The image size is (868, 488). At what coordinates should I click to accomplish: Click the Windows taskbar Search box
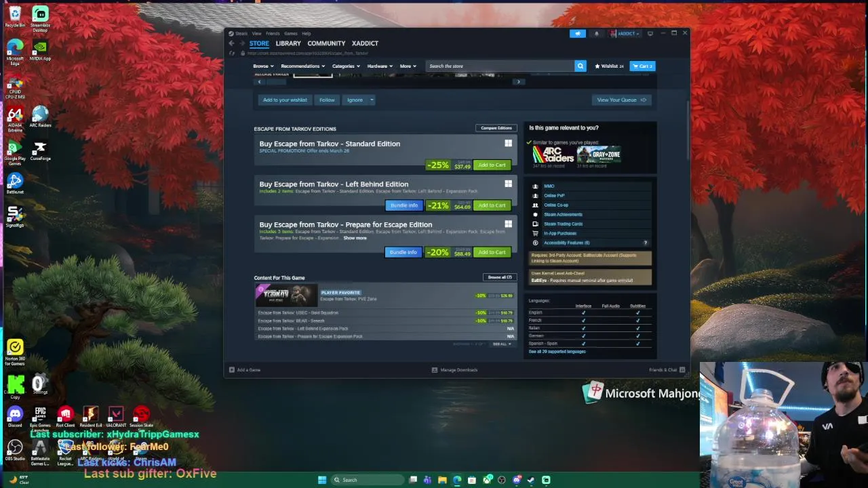367,480
